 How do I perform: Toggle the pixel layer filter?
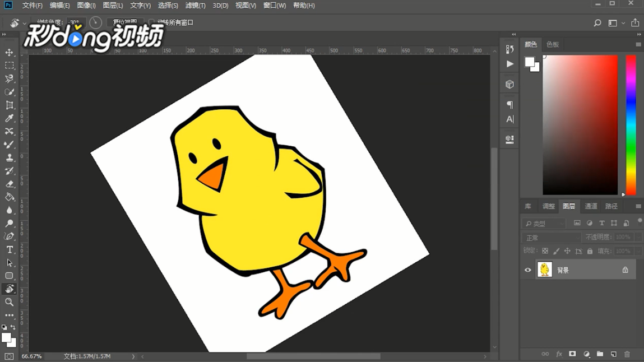[577, 223]
